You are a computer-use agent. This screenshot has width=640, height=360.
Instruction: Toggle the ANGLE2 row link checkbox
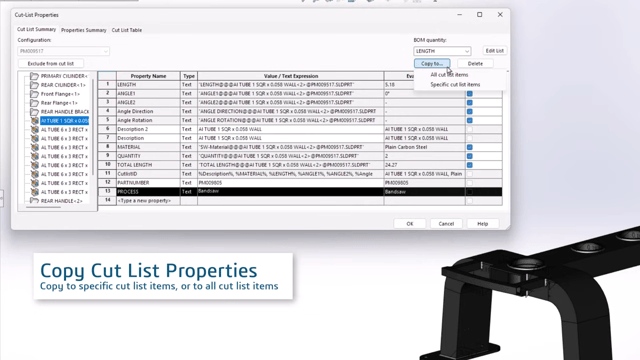470,102
